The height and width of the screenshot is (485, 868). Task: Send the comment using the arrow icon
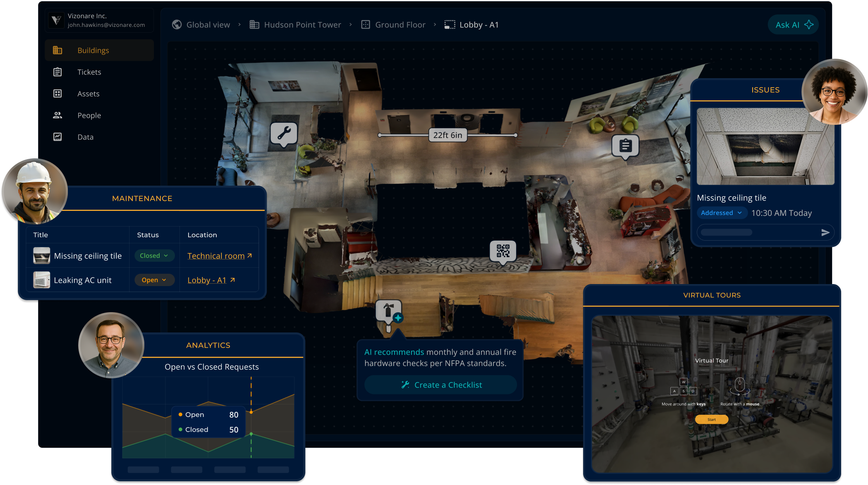point(825,232)
